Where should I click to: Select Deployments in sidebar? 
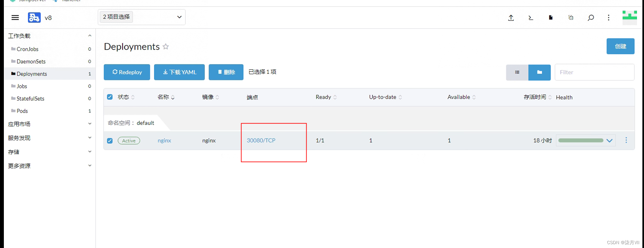click(50, 73)
